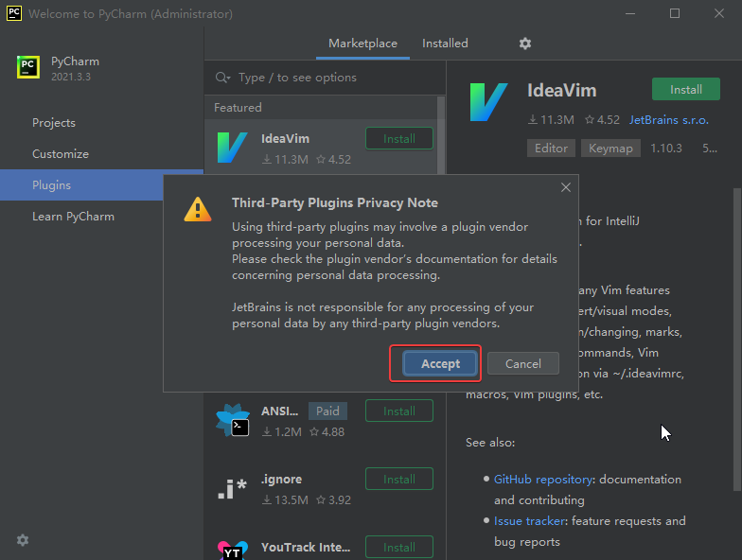The height and width of the screenshot is (560, 742).
Task: Install the ANSI plugin
Action: pyautogui.click(x=399, y=411)
